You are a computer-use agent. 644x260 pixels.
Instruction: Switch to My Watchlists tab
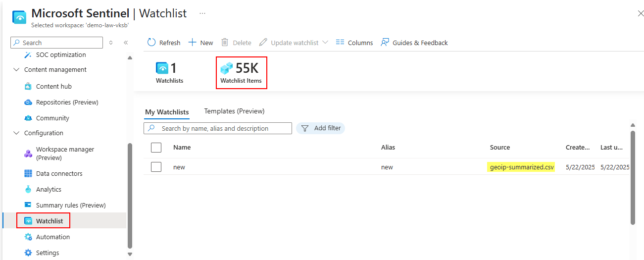(167, 112)
